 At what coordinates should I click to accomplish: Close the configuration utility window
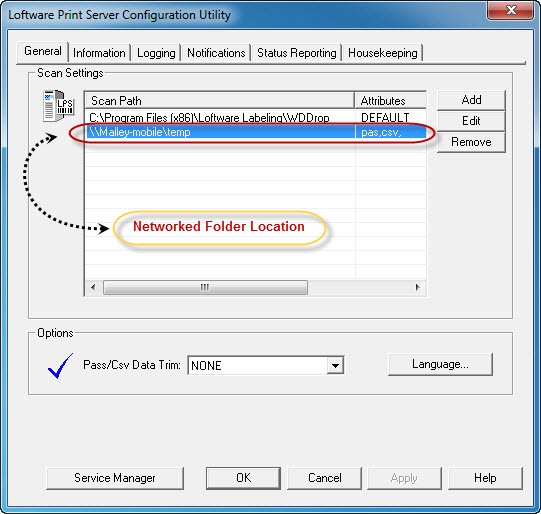click(511, 10)
